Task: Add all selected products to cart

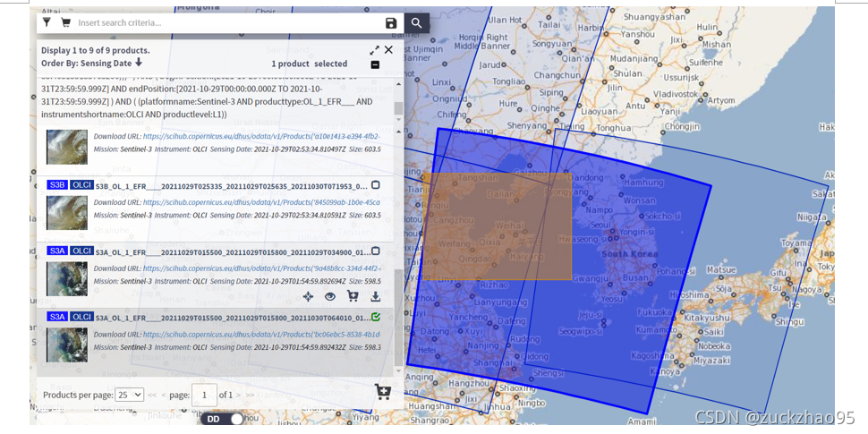Action: tap(382, 392)
